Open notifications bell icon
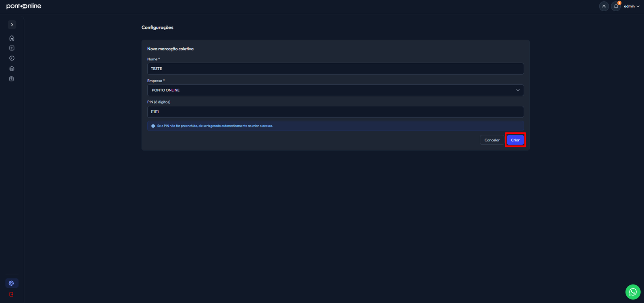644x303 pixels. (x=616, y=6)
